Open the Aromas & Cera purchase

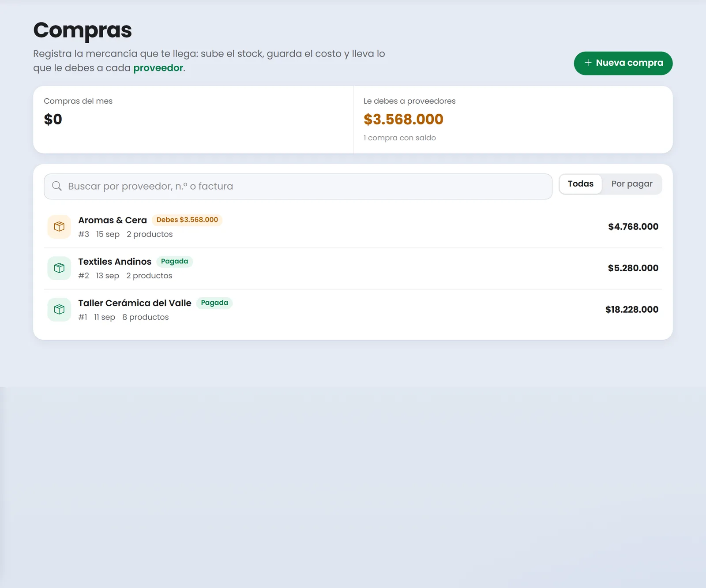coord(353,227)
